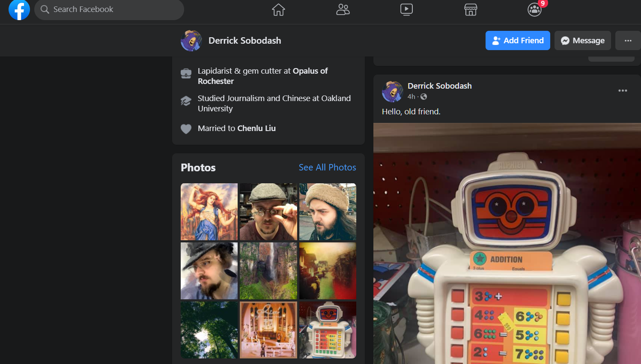641x364 pixels.
Task: Open photo of man in black hat
Action: [209, 271]
